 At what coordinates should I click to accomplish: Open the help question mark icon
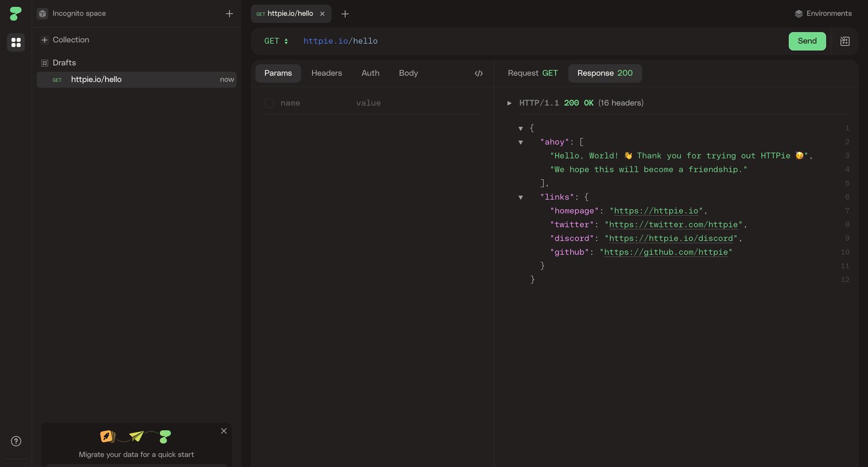[x=16, y=441]
